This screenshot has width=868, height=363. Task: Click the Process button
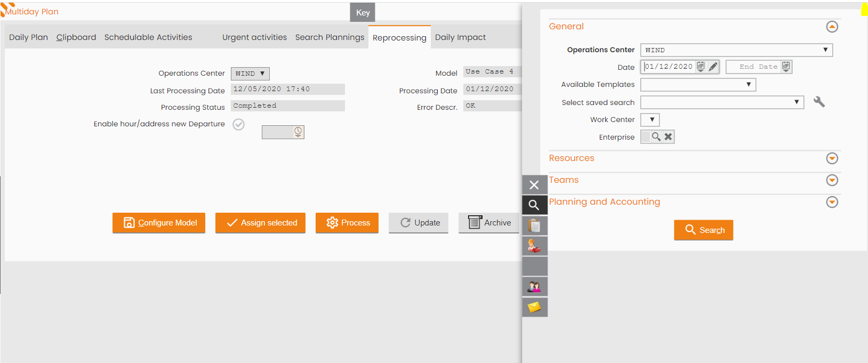tap(347, 223)
